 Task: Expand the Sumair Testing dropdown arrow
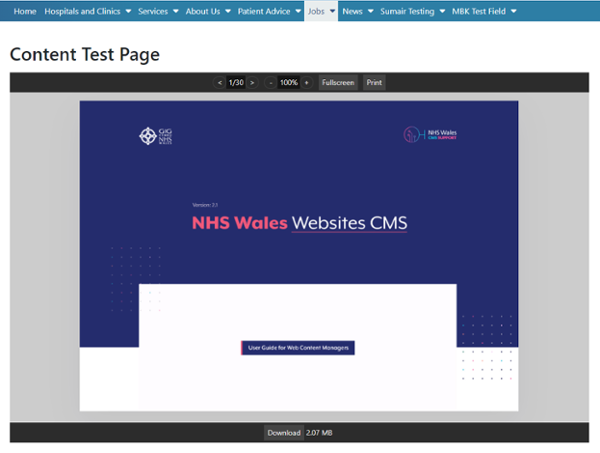pos(442,11)
